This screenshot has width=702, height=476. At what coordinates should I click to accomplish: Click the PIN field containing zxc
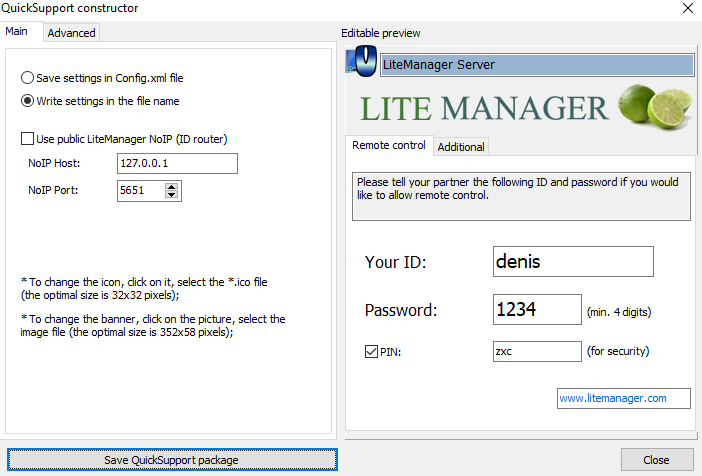click(537, 352)
